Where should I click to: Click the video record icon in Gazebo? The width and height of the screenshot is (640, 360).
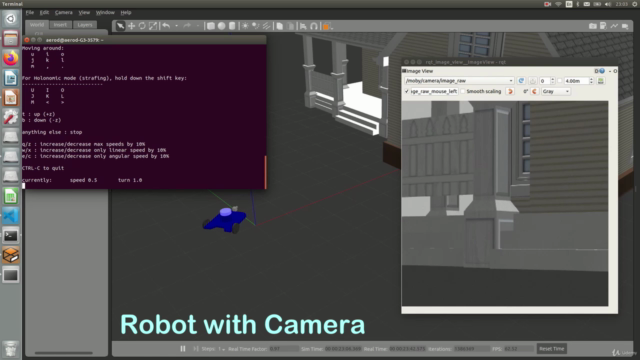pos(625,26)
